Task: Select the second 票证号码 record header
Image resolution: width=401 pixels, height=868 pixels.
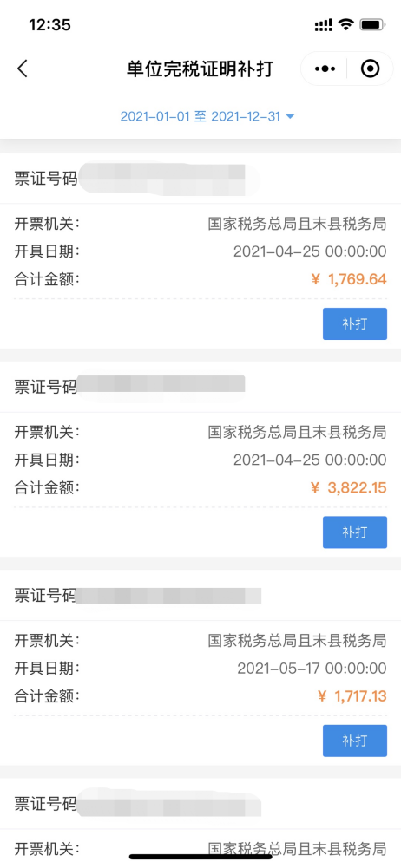Action: [x=200, y=387]
